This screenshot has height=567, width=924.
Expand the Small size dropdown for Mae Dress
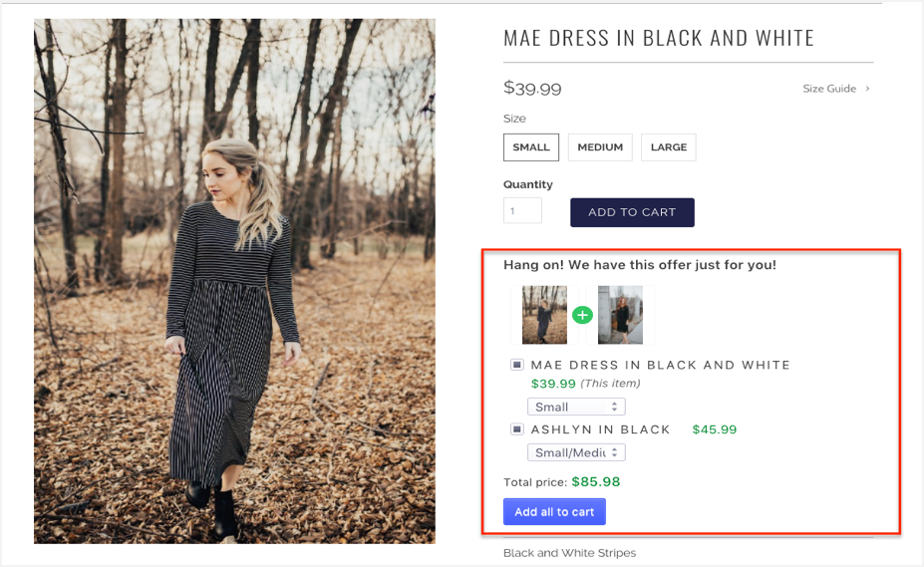click(576, 407)
